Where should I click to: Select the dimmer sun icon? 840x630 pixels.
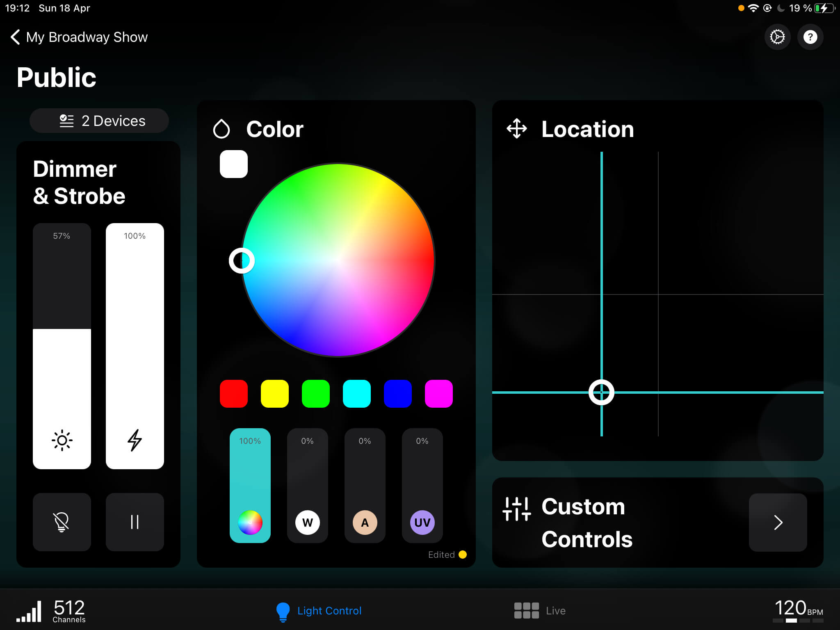62,440
